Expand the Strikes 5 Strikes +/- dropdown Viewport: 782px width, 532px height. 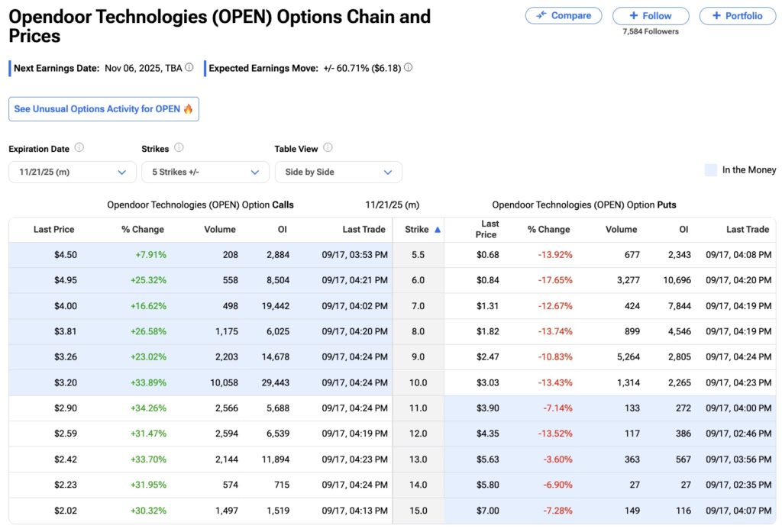[x=205, y=172]
